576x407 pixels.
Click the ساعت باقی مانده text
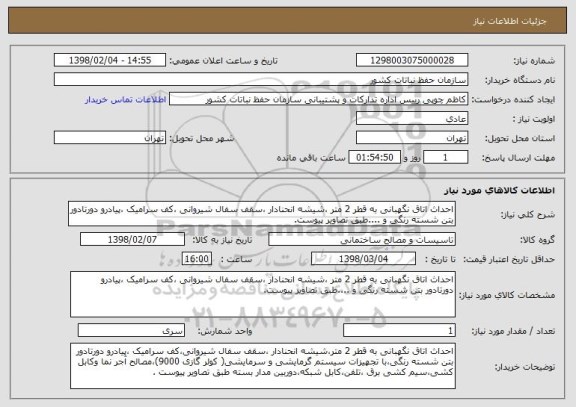click(x=311, y=158)
